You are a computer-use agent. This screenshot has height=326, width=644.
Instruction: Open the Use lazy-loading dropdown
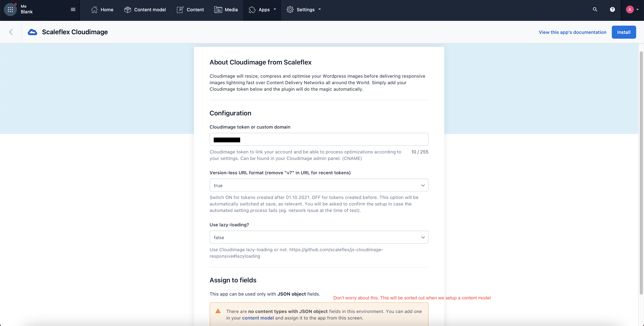point(319,237)
